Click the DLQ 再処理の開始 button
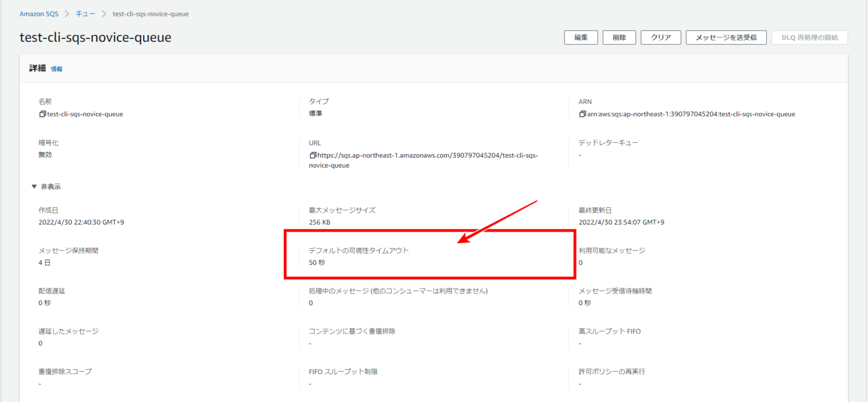Screen dimensions: 868x402 (x=810, y=37)
